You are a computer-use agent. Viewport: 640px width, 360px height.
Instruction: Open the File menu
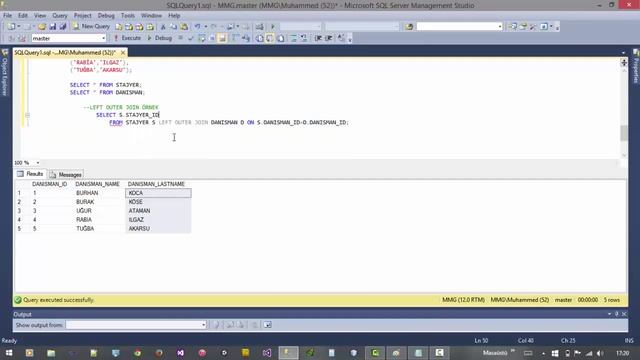[x=7, y=16]
